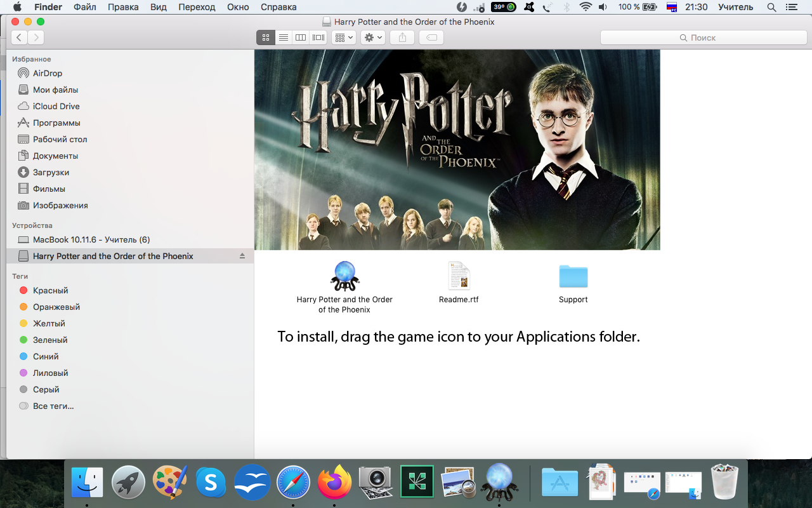Screen dimensions: 812x508
Task: Open the Applications stack in the Dock
Action: [x=560, y=482]
